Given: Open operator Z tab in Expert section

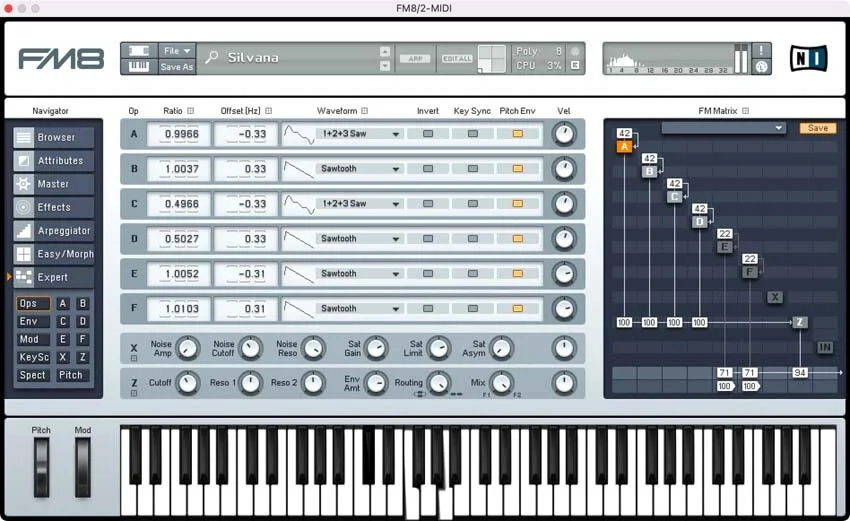Looking at the screenshot, I should click(82, 357).
